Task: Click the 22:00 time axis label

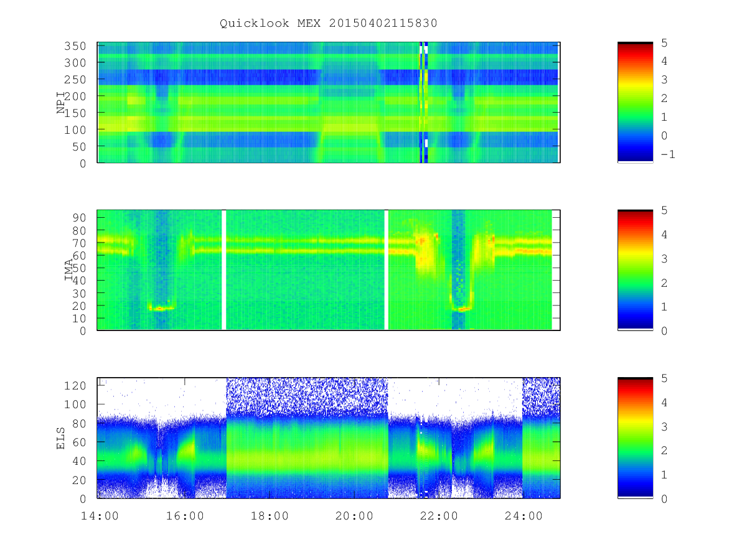Action: pyautogui.click(x=438, y=516)
